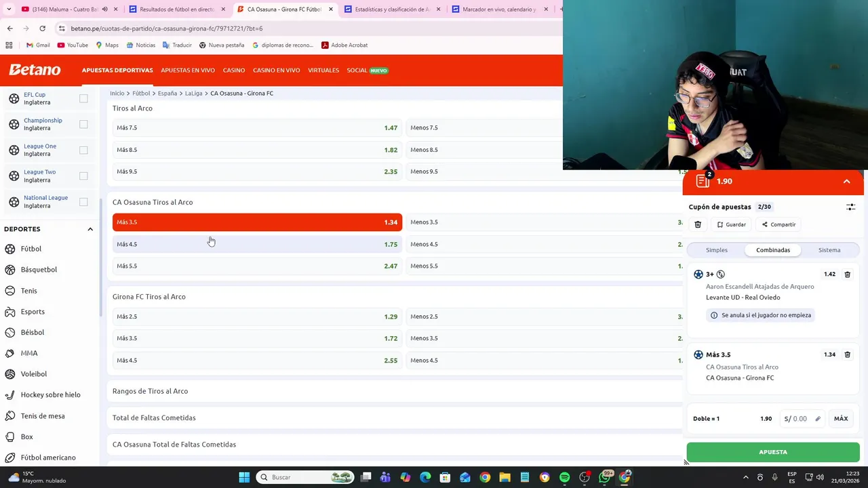Collapse CA Osasuna Tiros al Arco header
This screenshot has height=488, width=868.
(153, 202)
